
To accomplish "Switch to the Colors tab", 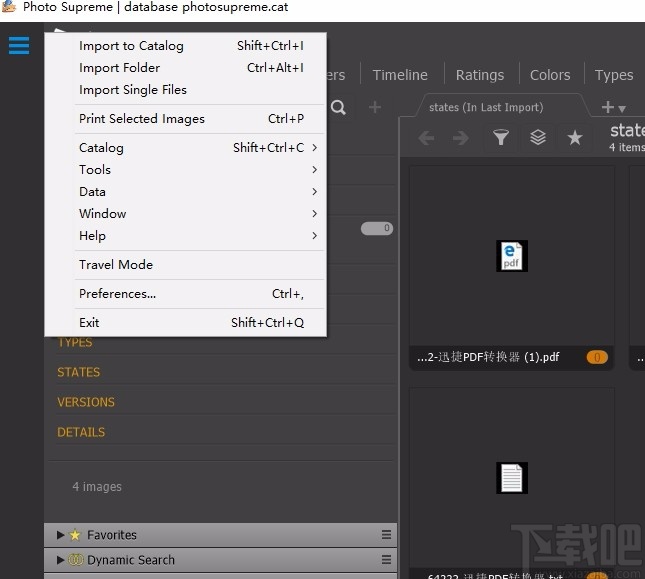I will coord(550,75).
